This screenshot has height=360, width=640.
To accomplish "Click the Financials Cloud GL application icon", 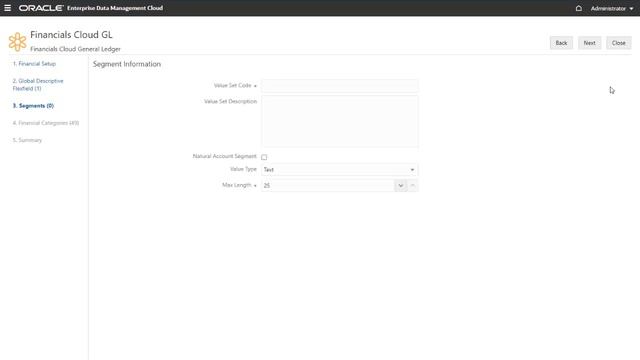I will pyautogui.click(x=17, y=42).
